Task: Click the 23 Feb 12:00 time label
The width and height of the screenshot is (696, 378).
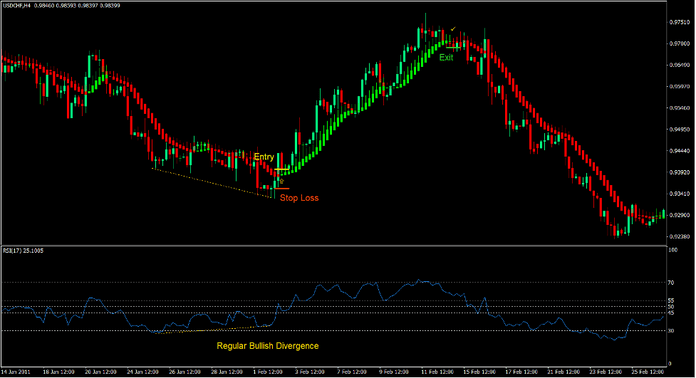Action: pos(605,372)
